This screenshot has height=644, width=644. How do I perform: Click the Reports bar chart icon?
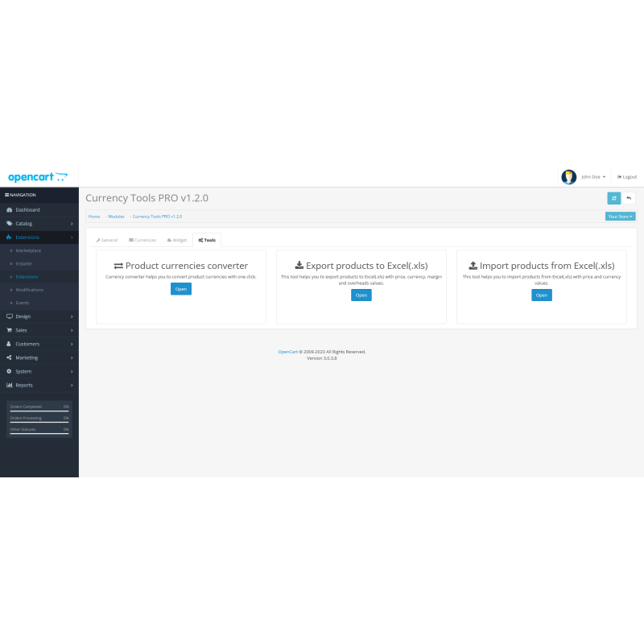[11, 385]
